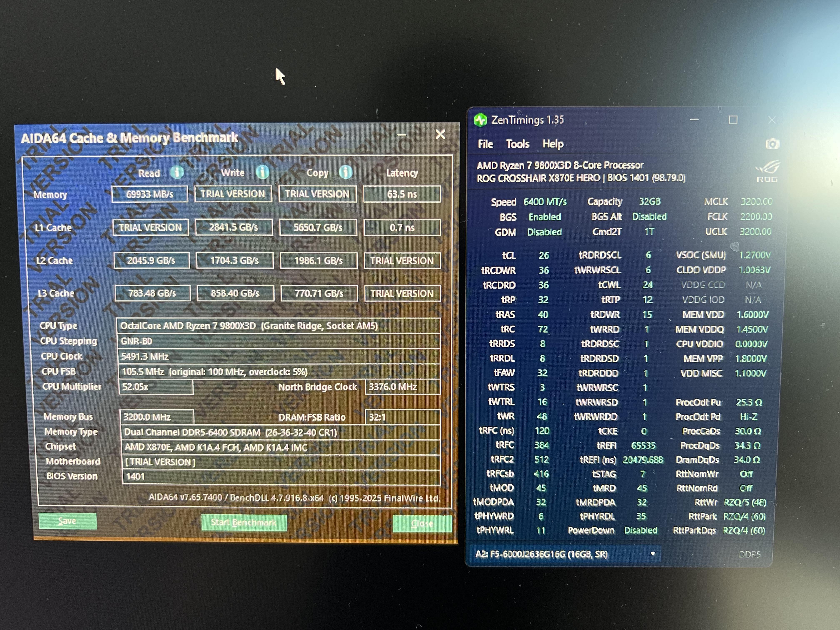Close the AIDA64 window with X

coord(440,134)
